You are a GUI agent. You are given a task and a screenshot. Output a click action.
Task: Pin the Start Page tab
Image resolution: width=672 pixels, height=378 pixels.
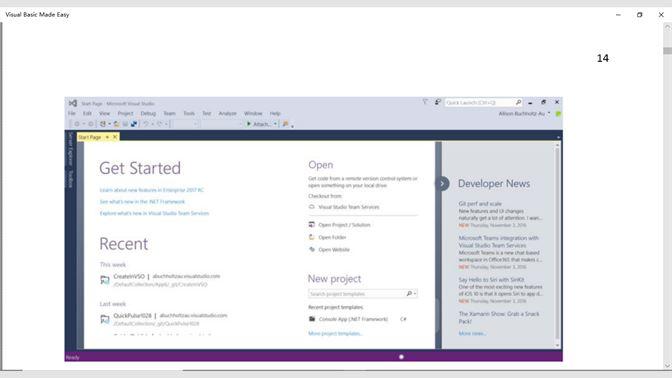click(107, 137)
